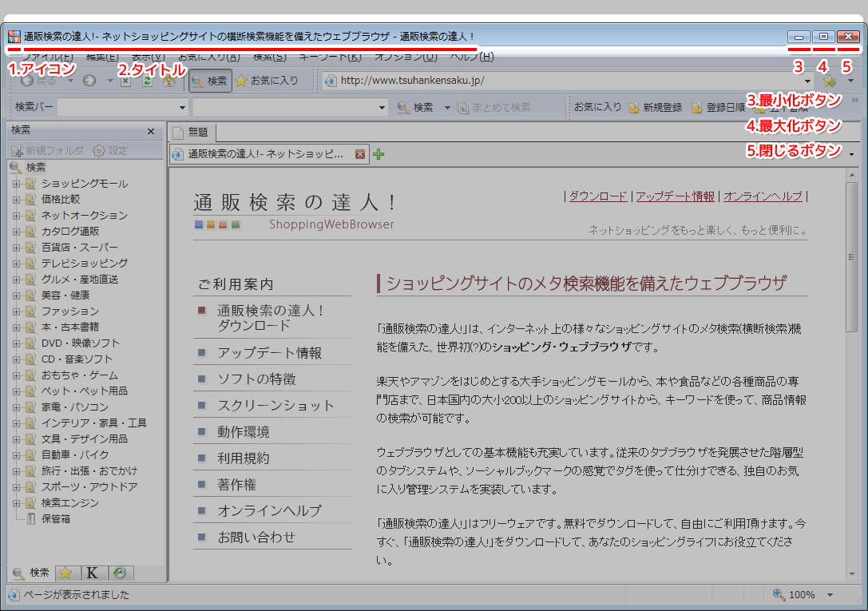This screenshot has width=868, height=611.
Task: Sort favorites with the 登録日順 button
Action: pos(719,107)
